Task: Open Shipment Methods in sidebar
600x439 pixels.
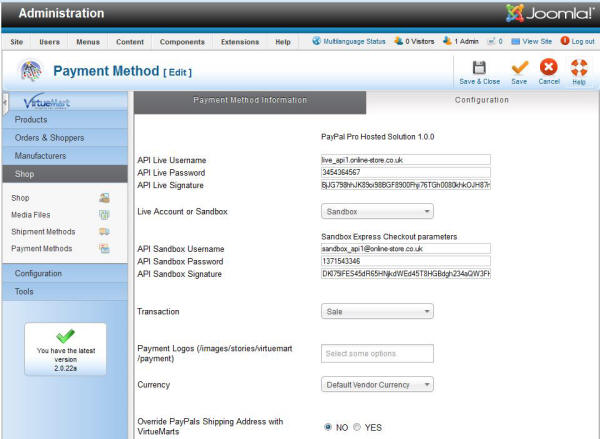Action: [43, 232]
